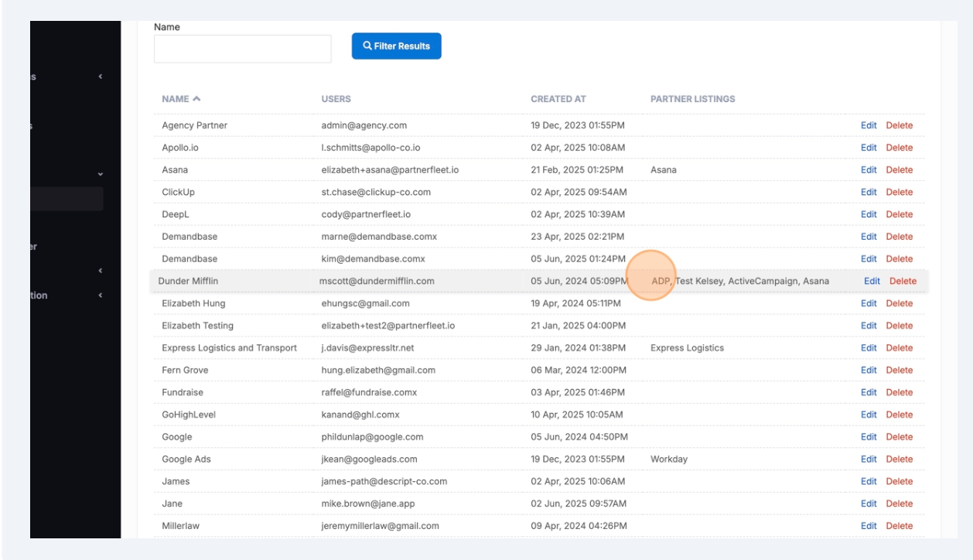Delete the Agency Partner row
The image size is (973, 560).
click(x=900, y=125)
